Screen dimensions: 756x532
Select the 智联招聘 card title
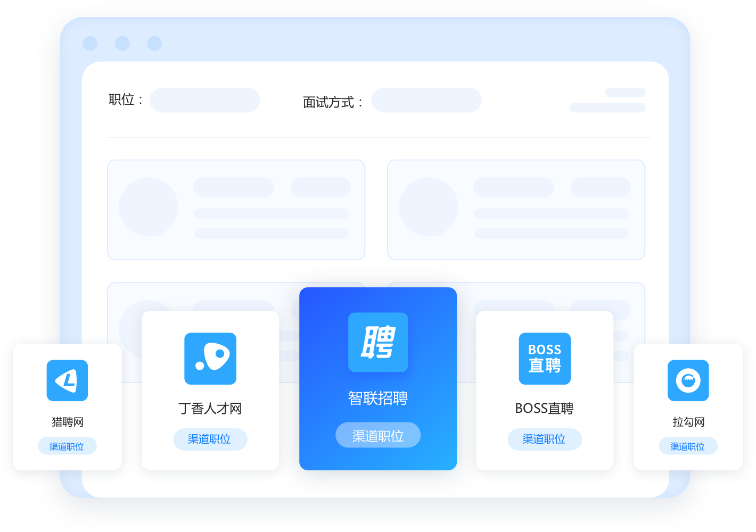378,398
